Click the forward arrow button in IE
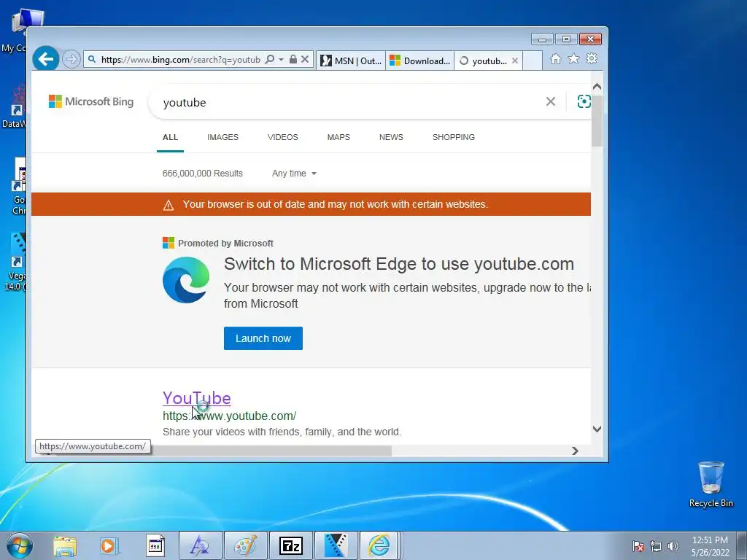This screenshot has height=560, width=747. (x=71, y=60)
